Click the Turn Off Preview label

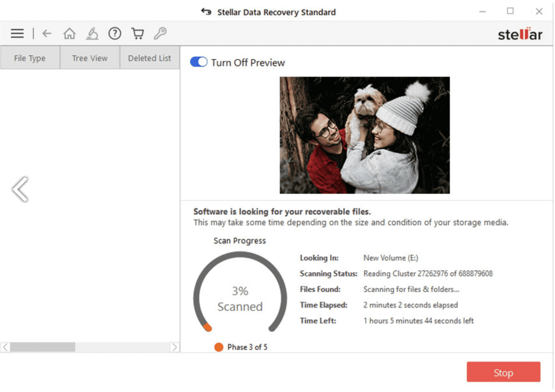(248, 62)
